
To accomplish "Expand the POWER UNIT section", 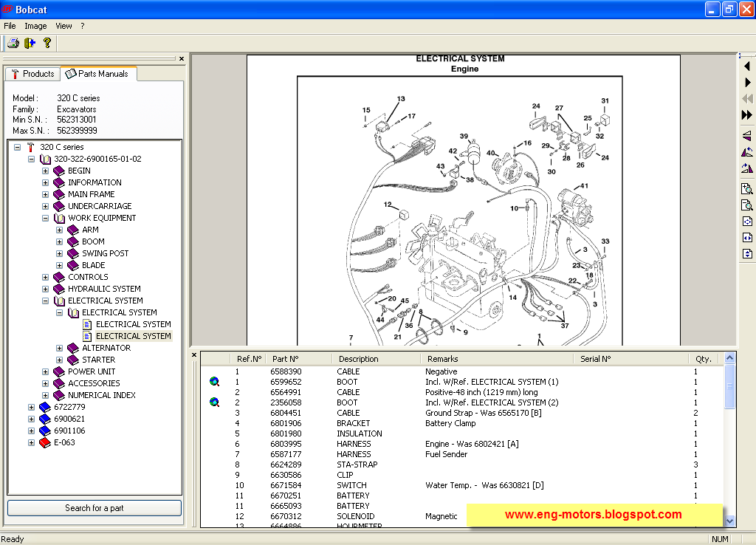I will (45, 372).
